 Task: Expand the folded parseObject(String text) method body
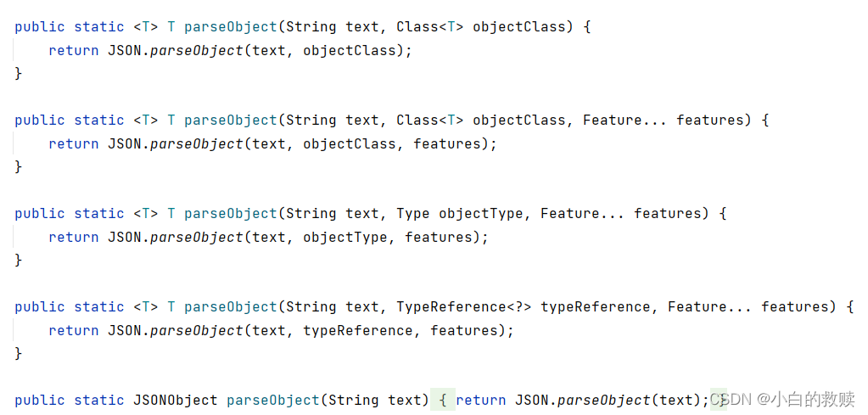442,400
